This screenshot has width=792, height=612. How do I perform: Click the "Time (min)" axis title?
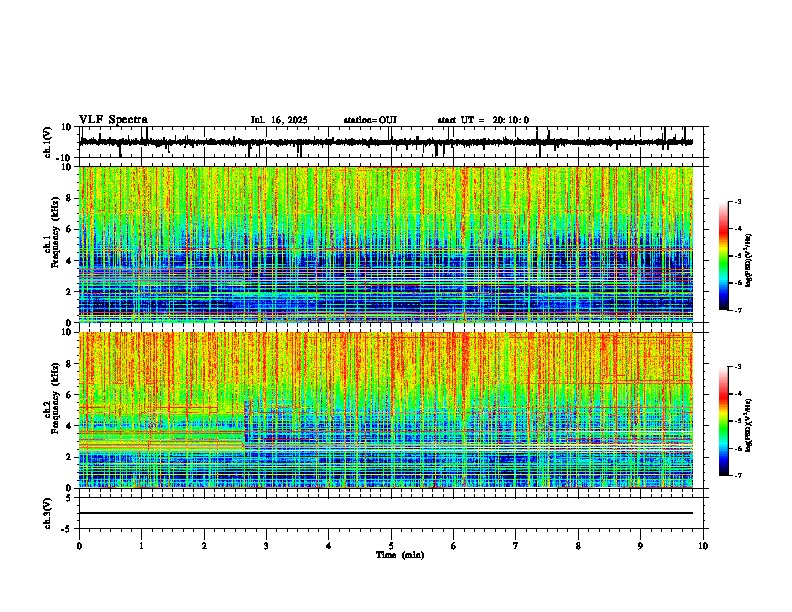pyautogui.click(x=400, y=555)
